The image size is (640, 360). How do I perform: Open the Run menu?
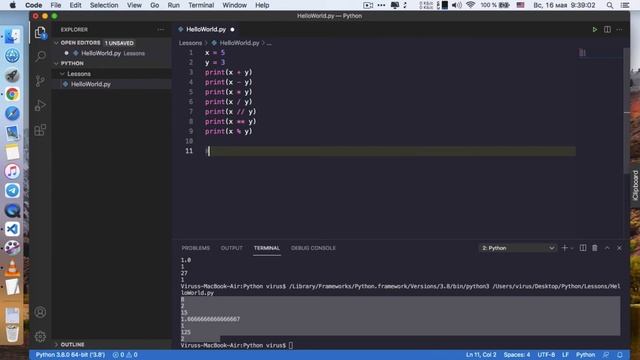(x=173, y=5)
